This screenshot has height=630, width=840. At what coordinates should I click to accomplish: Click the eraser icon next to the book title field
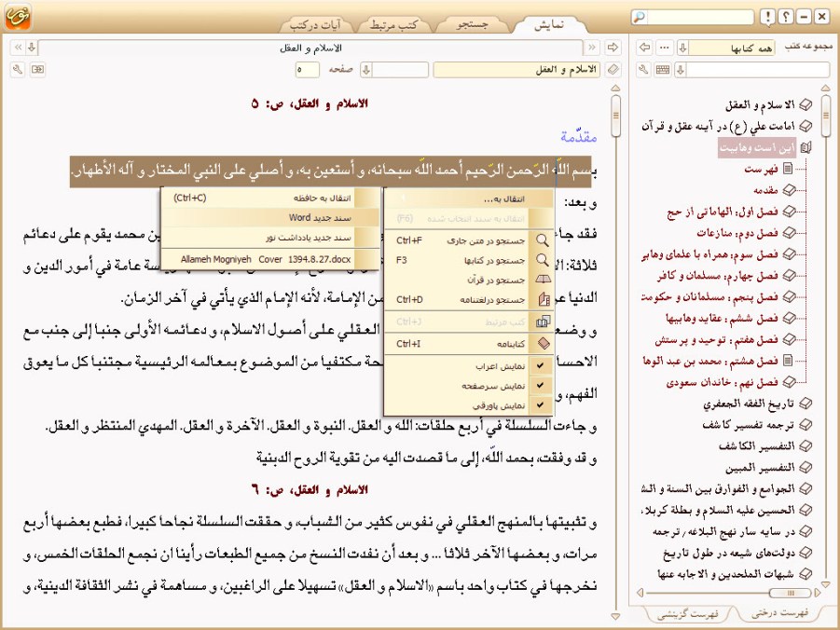pyautogui.click(x=613, y=70)
